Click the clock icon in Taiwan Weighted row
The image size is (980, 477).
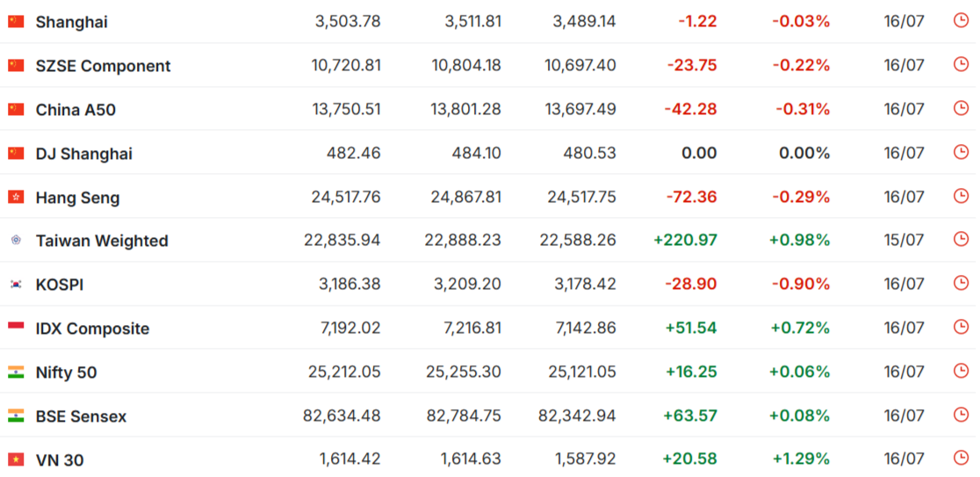[x=961, y=240]
